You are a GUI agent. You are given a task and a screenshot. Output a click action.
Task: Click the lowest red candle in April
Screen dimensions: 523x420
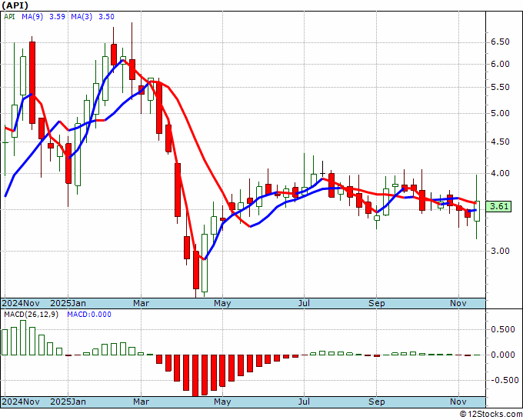point(196,270)
